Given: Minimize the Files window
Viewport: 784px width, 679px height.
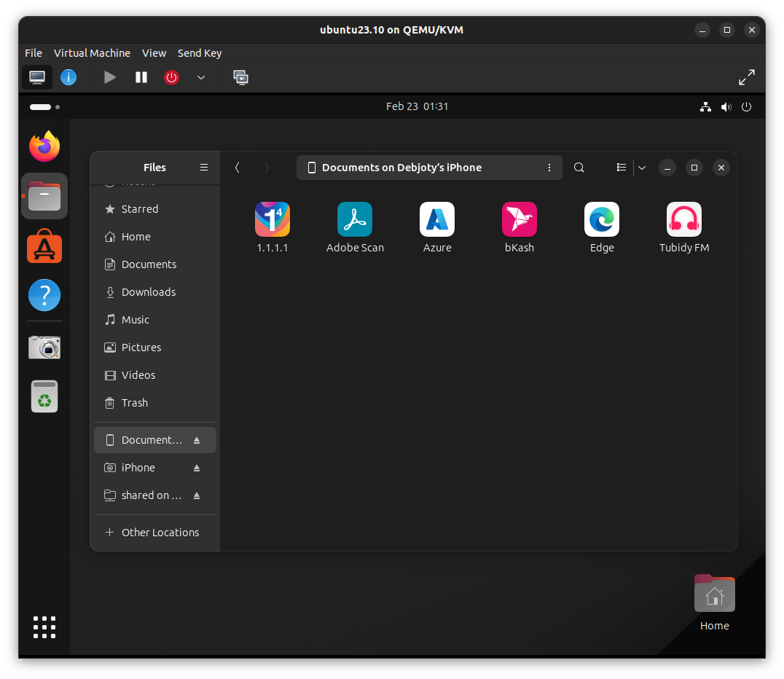Looking at the screenshot, I should (x=667, y=168).
